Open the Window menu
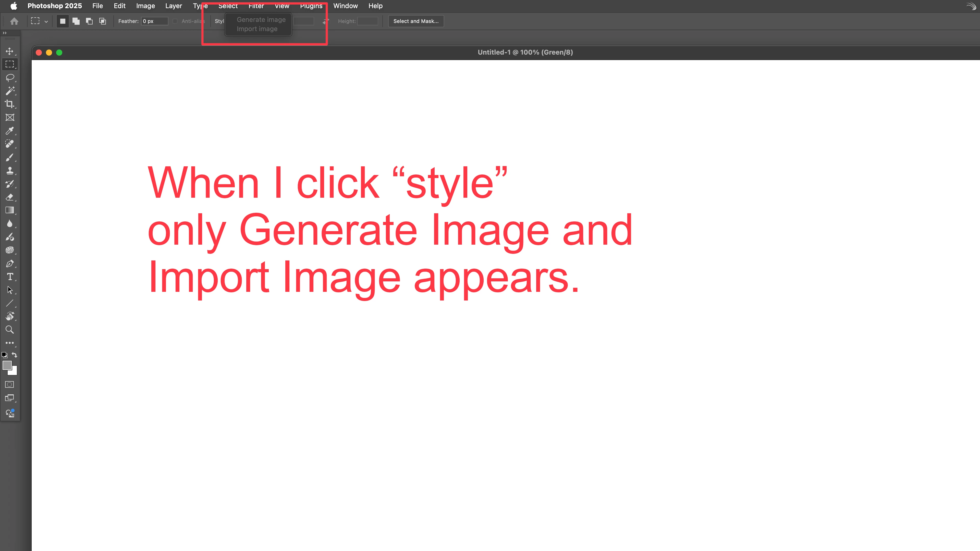980x551 pixels. 345,6
